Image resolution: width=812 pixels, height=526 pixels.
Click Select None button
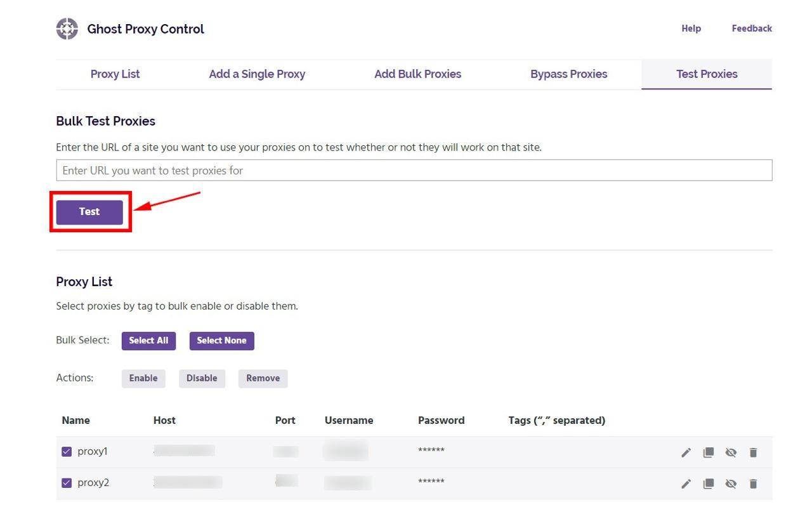[221, 341]
